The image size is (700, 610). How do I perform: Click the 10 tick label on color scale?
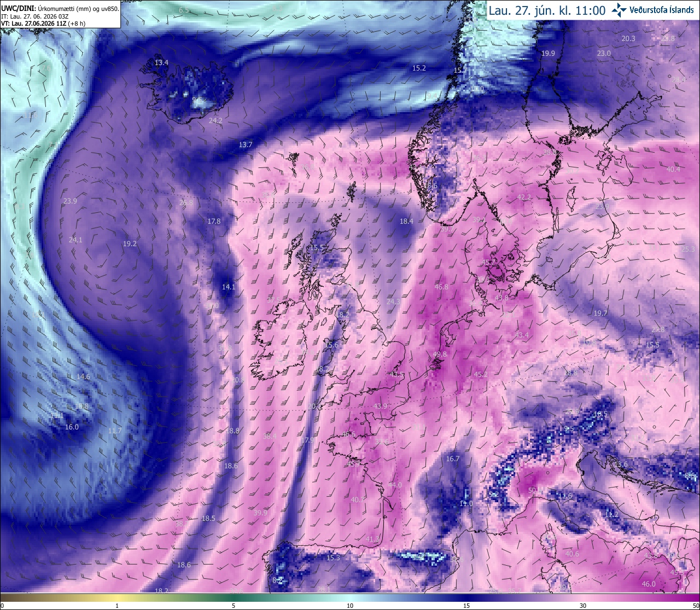coord(350,606)
